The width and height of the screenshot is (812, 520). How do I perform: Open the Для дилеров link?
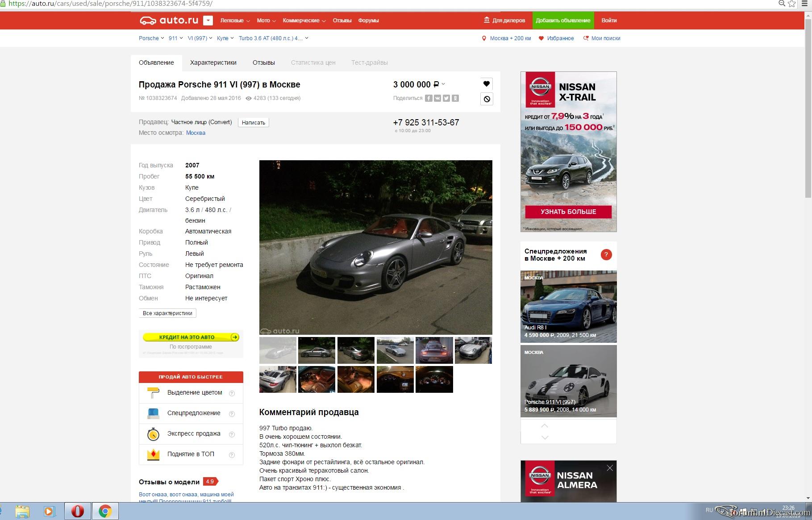(504, 21)
